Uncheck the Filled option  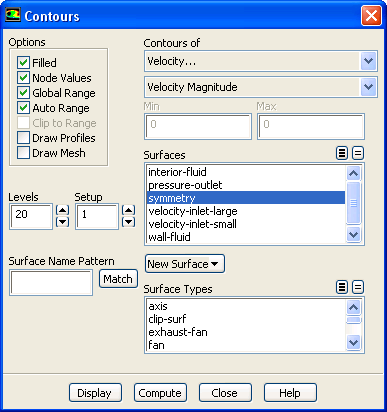click(x=23, y=62)
